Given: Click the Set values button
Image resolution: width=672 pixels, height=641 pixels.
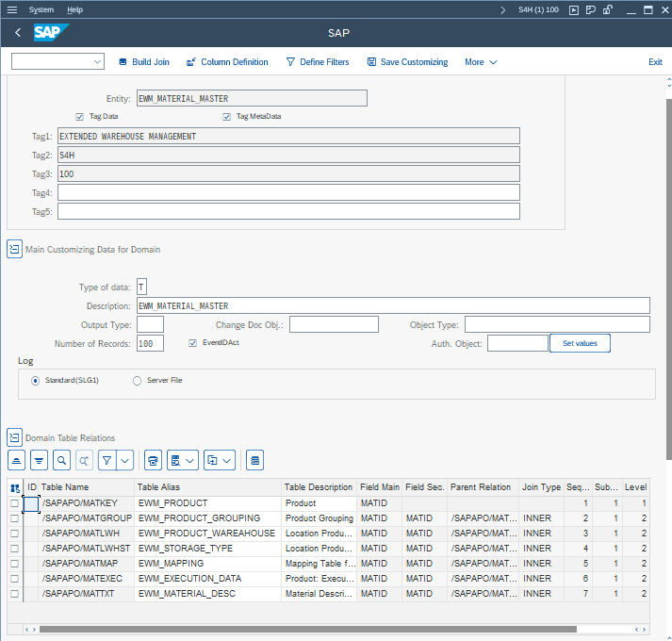Looking at the screenshot, I should point(580,343).
